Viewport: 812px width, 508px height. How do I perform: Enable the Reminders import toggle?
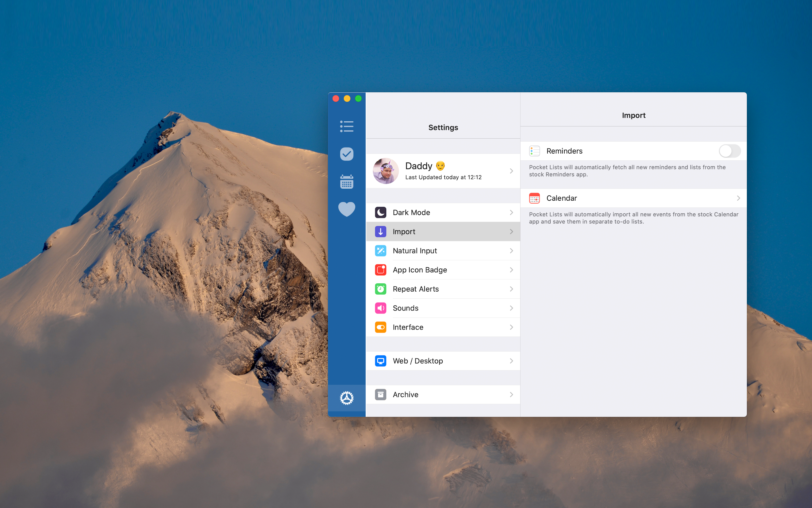[730, 151]
